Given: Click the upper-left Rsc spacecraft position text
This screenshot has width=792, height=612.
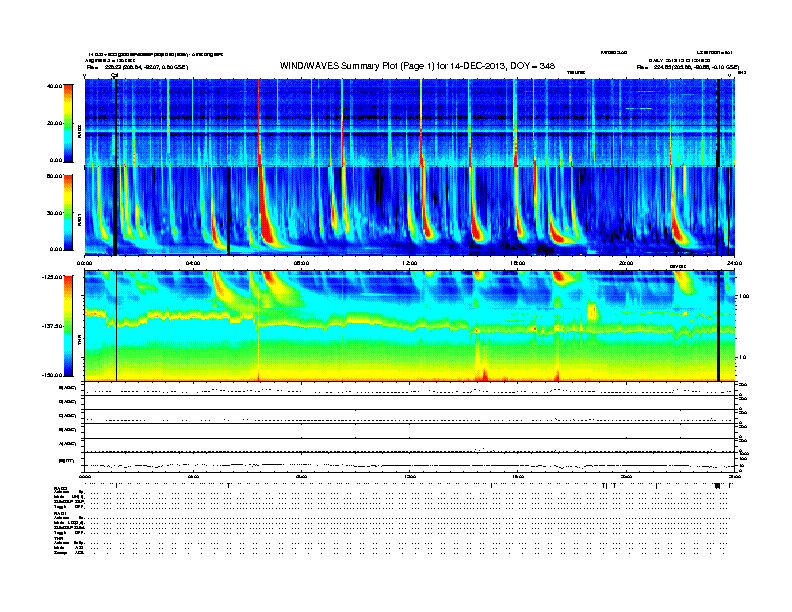Looking at the screenshot, I should click(x=137, y=67).
